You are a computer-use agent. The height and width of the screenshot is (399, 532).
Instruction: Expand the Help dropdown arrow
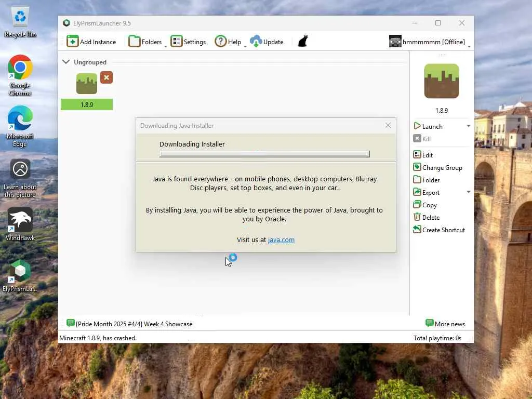coord(245,46)
